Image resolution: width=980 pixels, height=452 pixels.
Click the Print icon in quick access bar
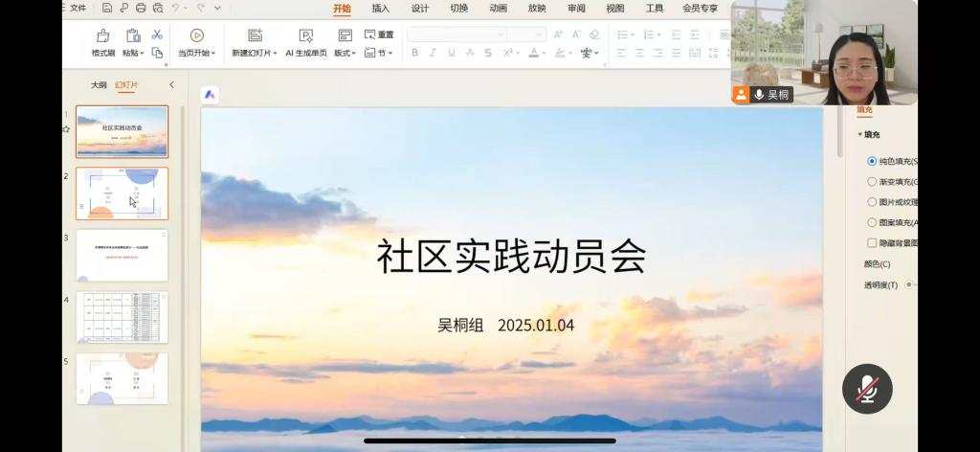tap(141, 9)
